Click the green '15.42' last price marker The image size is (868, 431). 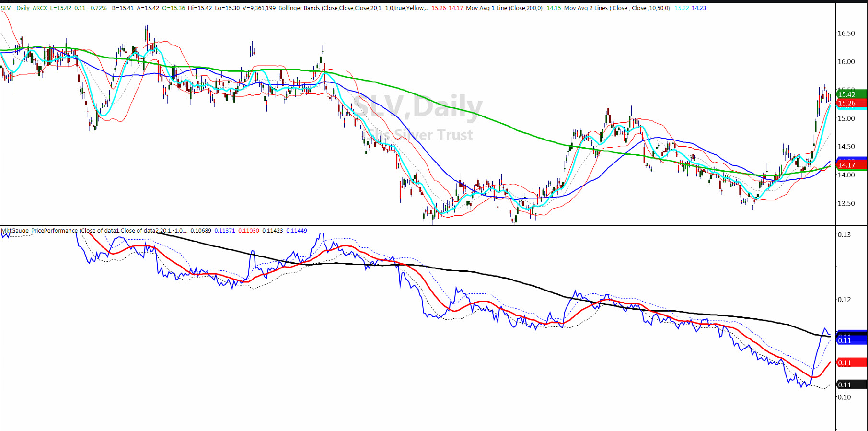click(851, 94)
